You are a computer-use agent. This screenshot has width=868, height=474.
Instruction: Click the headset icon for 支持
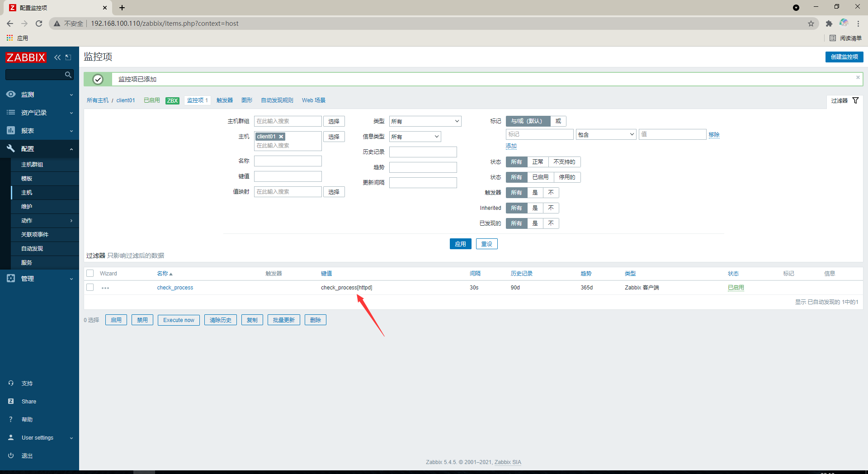tap(11, 383)
